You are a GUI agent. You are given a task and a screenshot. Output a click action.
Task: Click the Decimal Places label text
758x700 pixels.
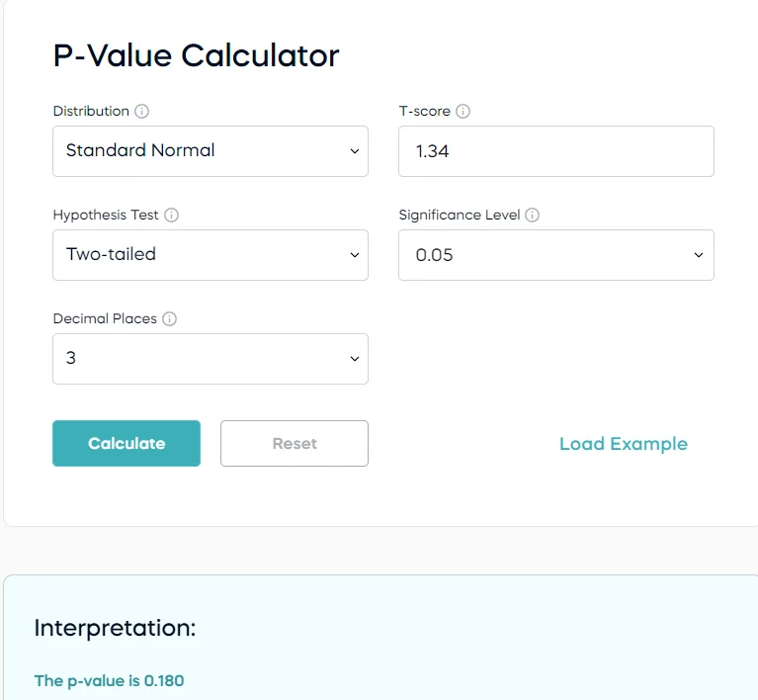pos(104,319)
